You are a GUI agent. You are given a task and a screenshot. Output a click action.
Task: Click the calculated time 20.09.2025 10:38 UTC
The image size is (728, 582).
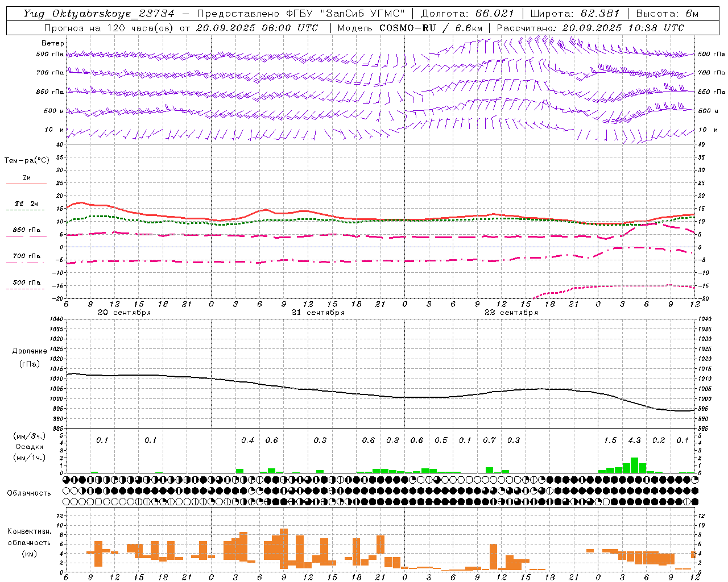[623, 28]
